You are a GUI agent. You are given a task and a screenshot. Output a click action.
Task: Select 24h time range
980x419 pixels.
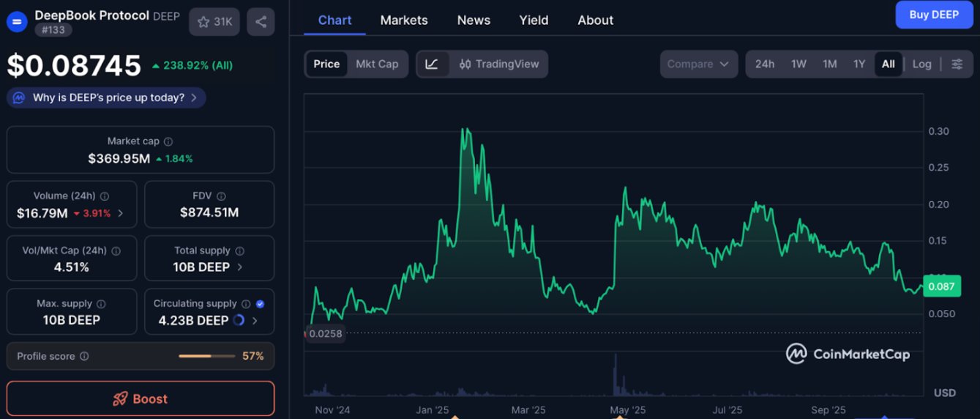click(765, 64)
